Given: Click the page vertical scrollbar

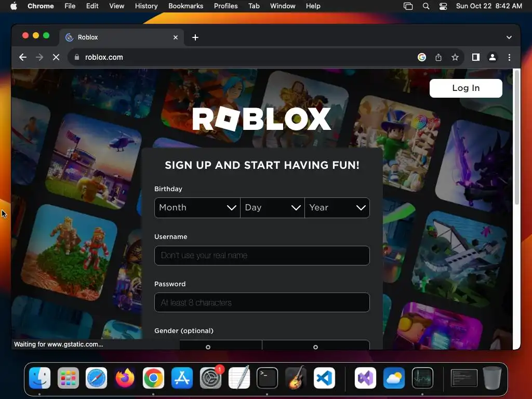Looking at the screenshot, I should point(517,137).
